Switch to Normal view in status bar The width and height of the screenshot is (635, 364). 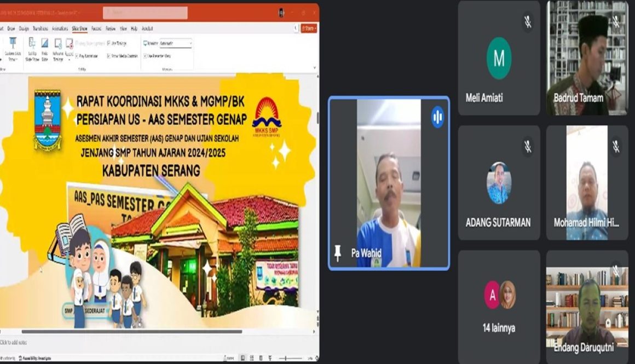point(243,358)
